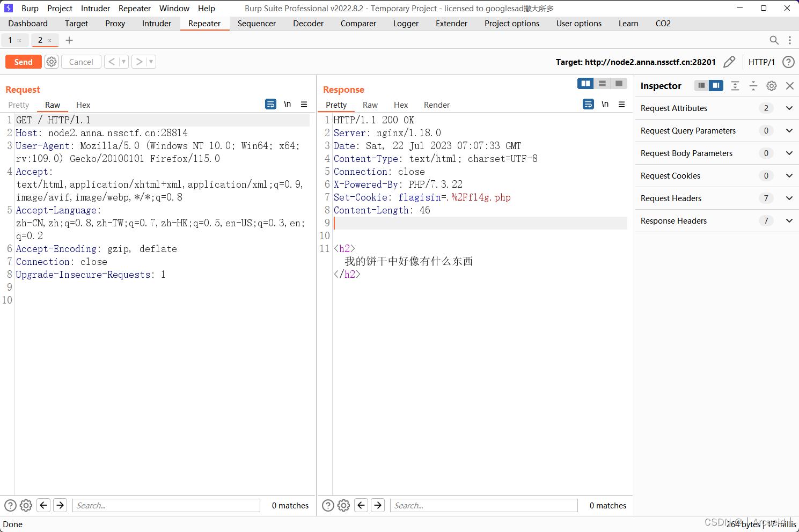Open history dropdown beside back arrow

(x=123, y=62)
